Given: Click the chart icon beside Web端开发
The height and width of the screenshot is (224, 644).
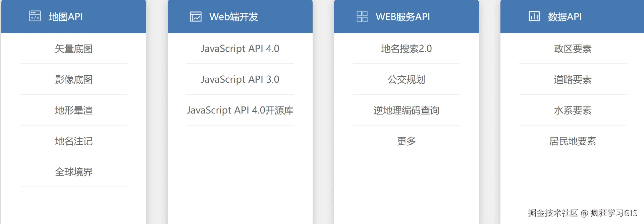Looking at the screenshot, I should 196,16.
